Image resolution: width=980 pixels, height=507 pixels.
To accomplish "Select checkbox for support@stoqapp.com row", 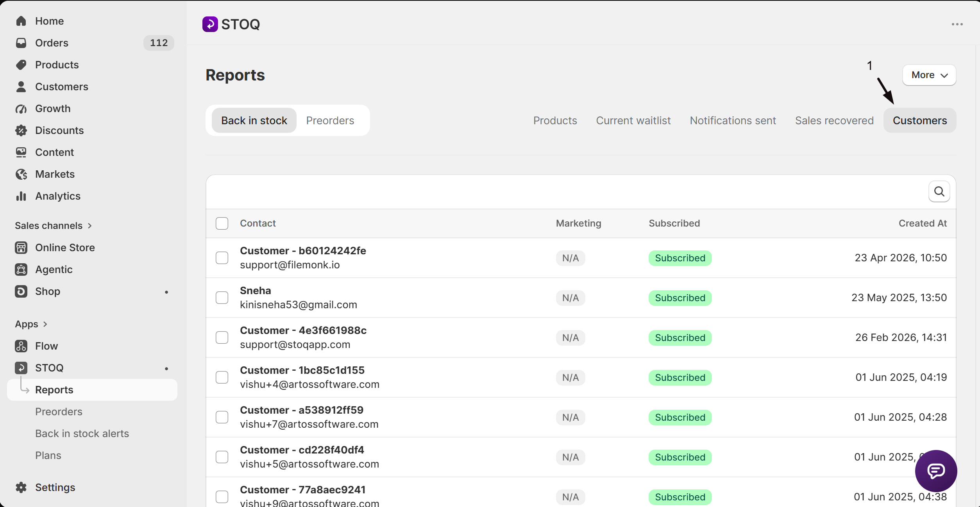I will click(x=222, y=337).
